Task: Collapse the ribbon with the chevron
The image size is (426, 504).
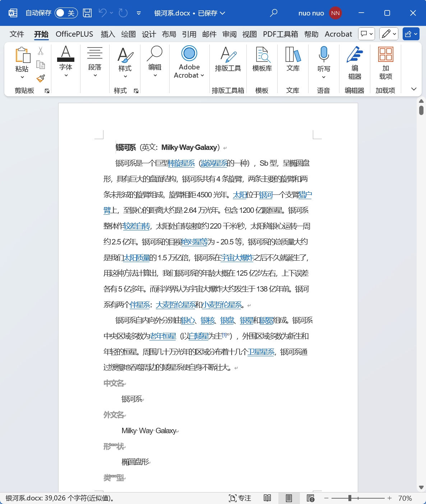Action: click(x=413, y=89)
